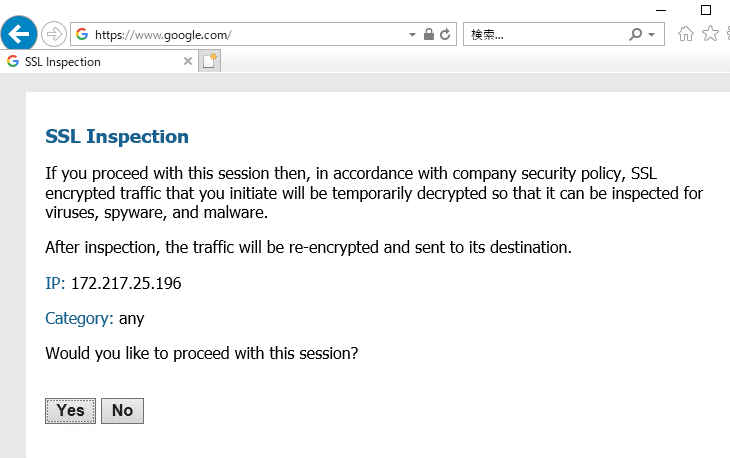Viewport: 730px width, 458px height.
Task: Click the Google favicon in the address bar
Action: coord(82,34)
